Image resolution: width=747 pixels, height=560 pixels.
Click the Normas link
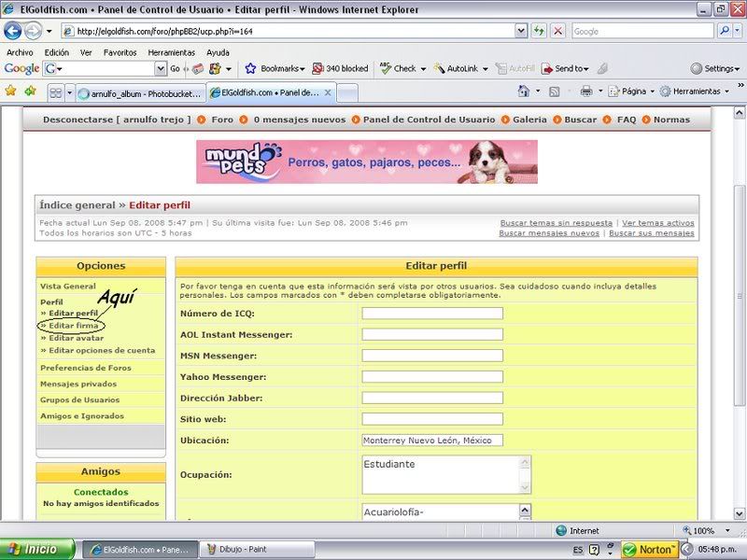click(671, 119)
